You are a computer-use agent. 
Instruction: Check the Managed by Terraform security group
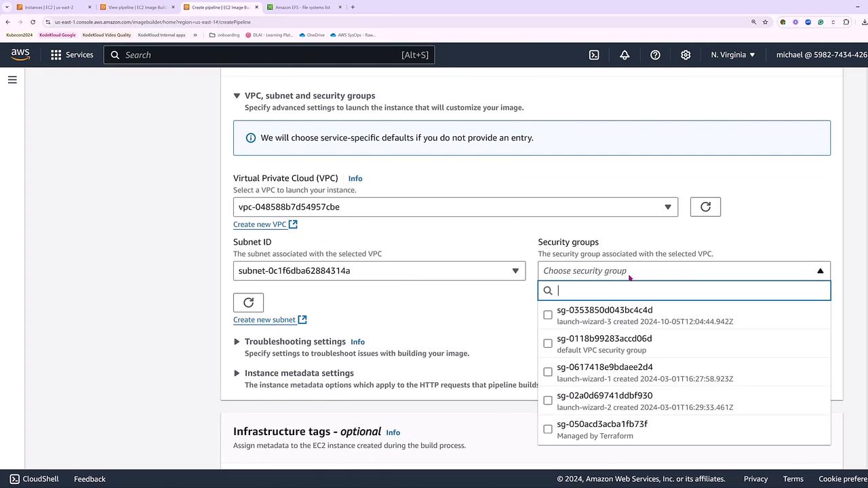tap(548, 429)
